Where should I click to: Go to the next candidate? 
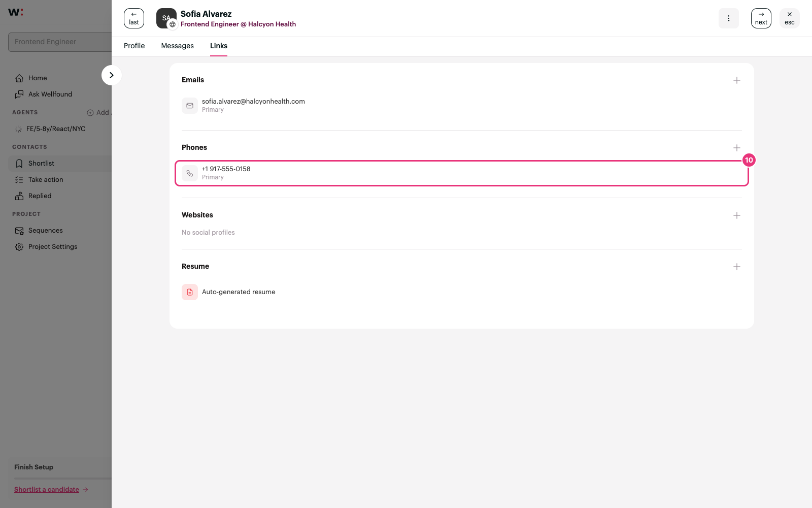tap(761, 18)
